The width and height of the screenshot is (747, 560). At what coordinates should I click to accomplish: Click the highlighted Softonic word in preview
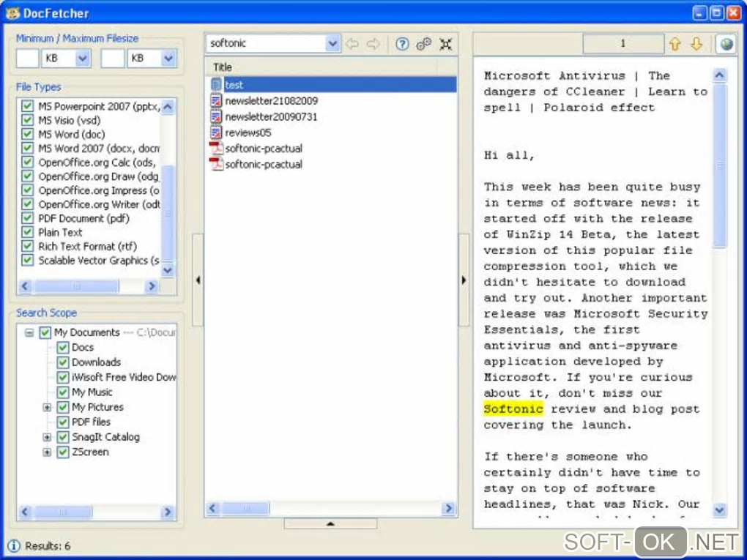click(513, 409)
